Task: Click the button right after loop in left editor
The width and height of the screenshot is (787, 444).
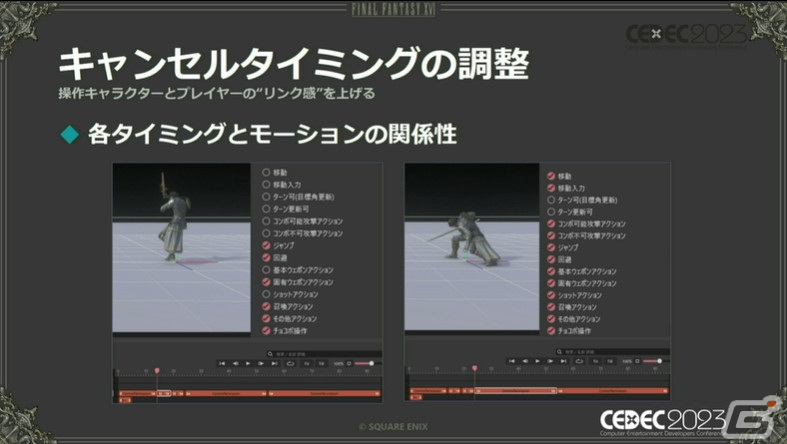Action: [307, 363]
